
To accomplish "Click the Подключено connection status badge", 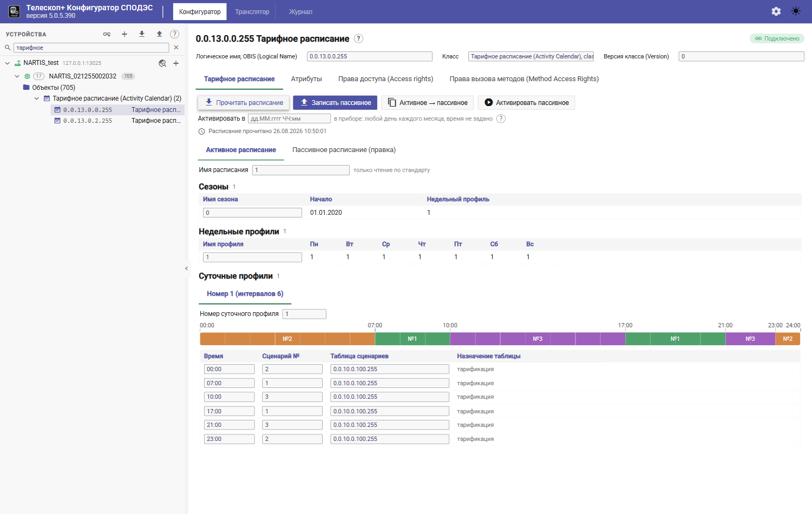I will (x=777, y=38).
